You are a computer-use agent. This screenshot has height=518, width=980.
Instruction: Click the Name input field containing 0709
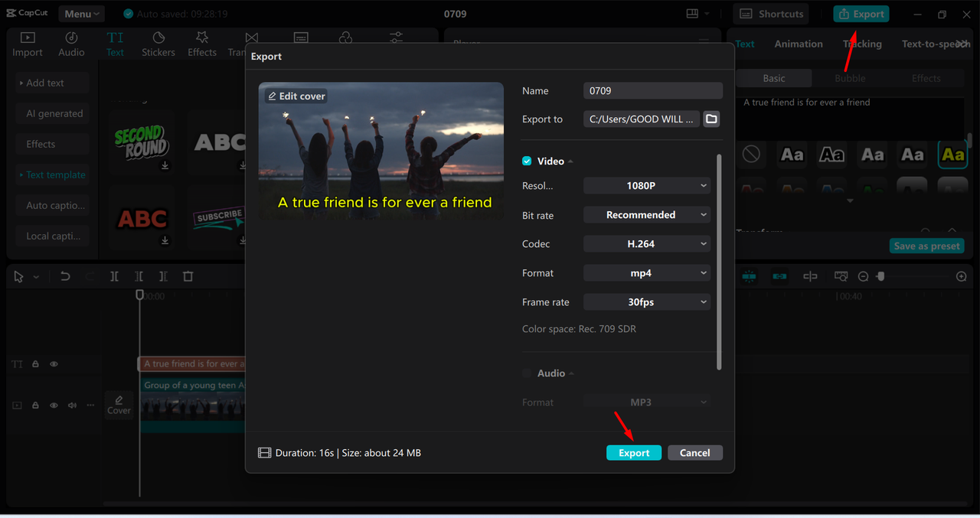pyautogui.click(x=653, y=90)
